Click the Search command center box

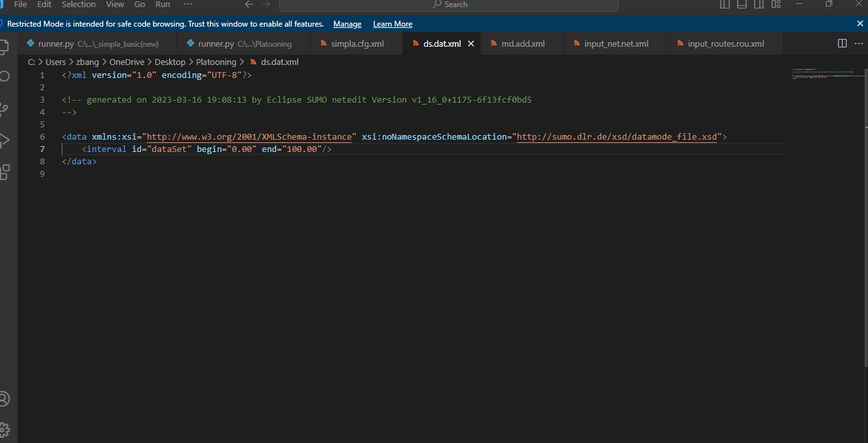click(449, 5)
